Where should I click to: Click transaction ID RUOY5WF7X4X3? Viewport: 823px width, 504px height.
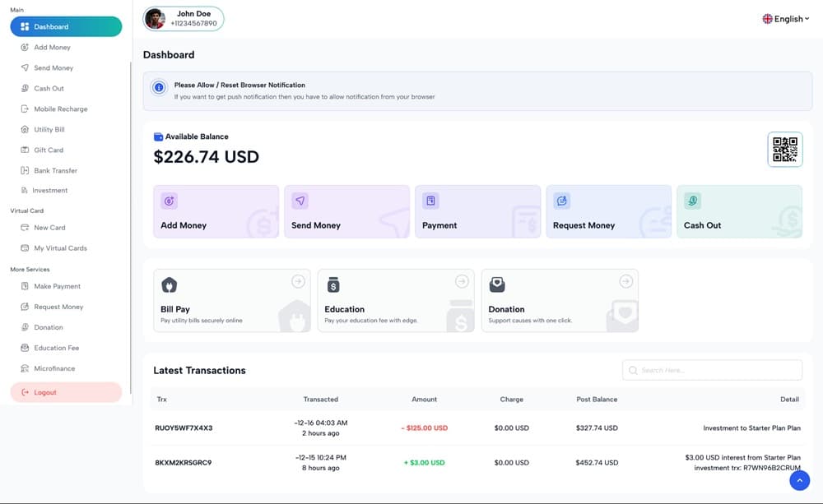pyautogui.click(x=184, y=428)
